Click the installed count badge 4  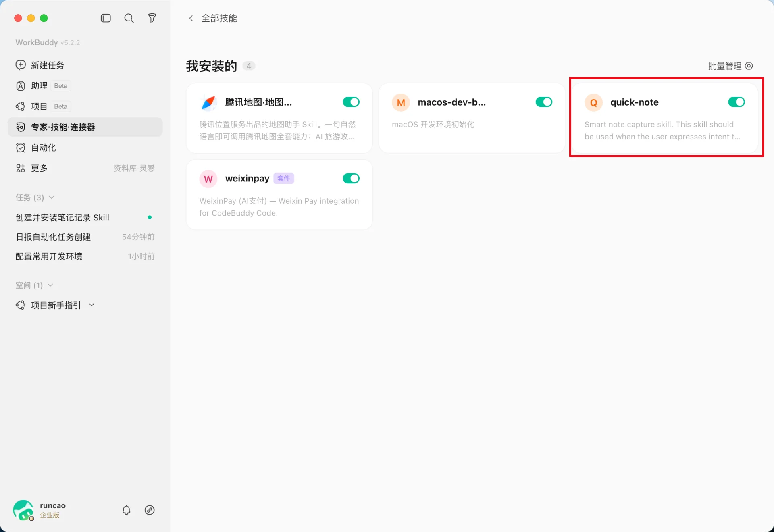pyautogui.click(x=249, y=66)
